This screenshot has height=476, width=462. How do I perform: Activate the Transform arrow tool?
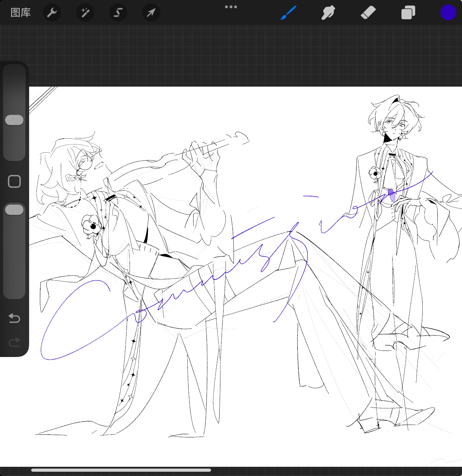[151, 13]
